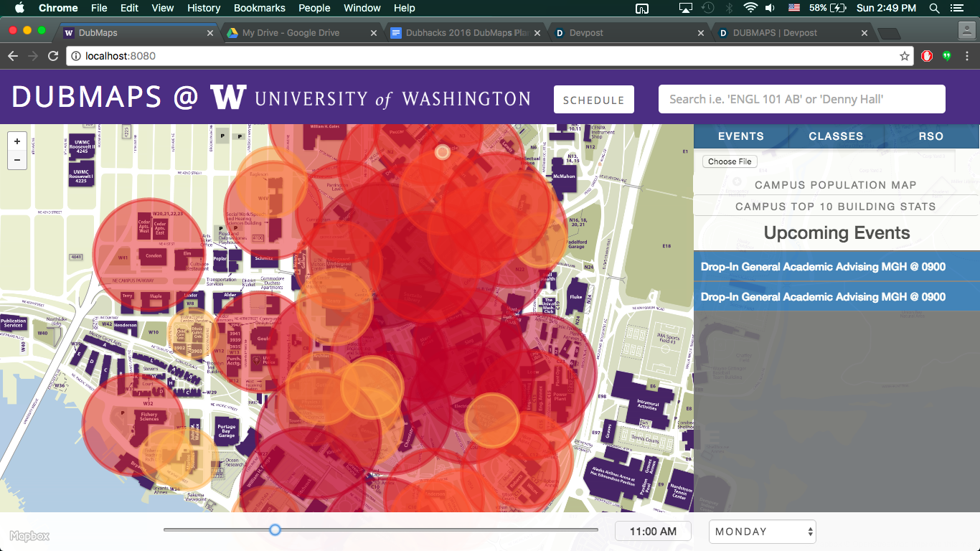Screen dimensions: 980x551
Task: Go back with browser back arrow
Action: (13, 56)
